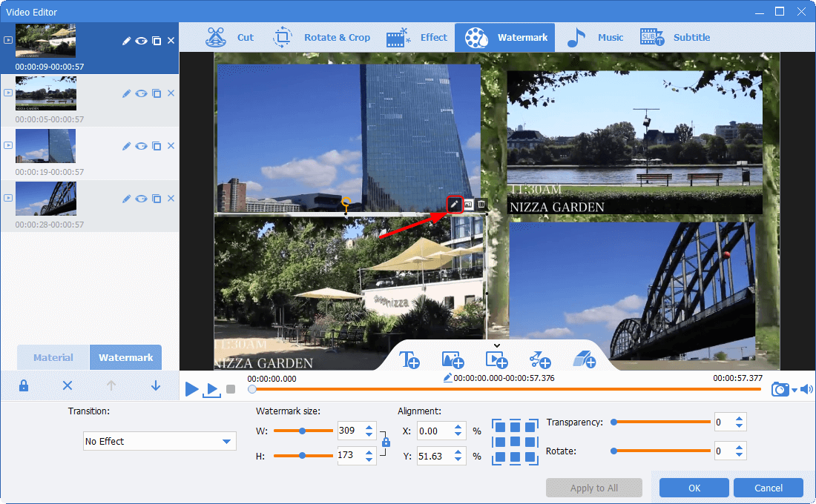Viewport: 816px width, 504px height.
Task: Hide the 00:00:19 watermark via eye icon
Action: coord(141,146)
